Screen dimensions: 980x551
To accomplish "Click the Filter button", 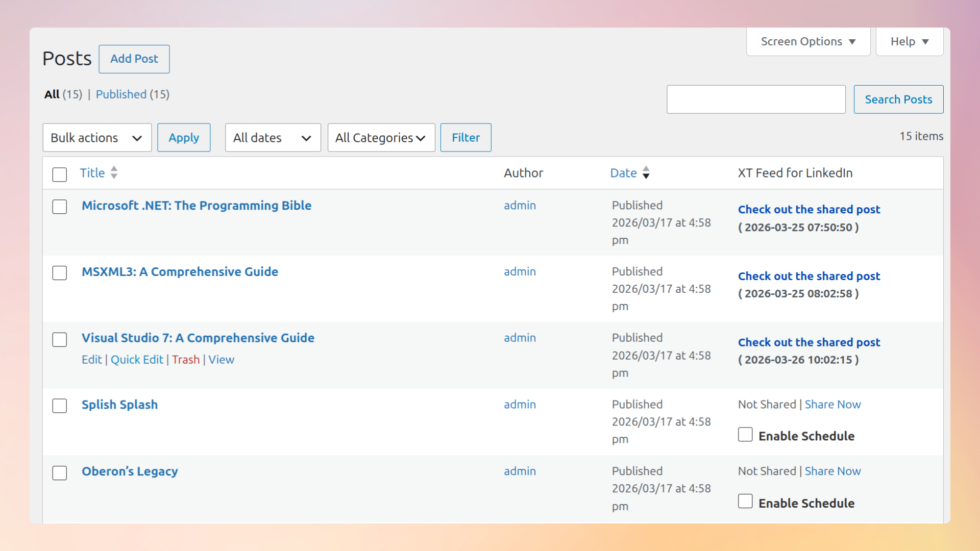I will (465, 138).
